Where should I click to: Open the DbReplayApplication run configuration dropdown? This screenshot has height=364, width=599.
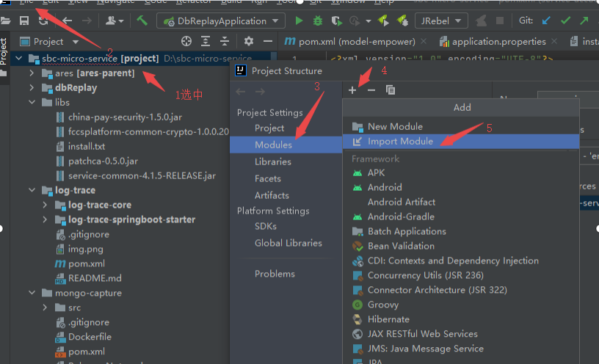click(x=221, y=21)
